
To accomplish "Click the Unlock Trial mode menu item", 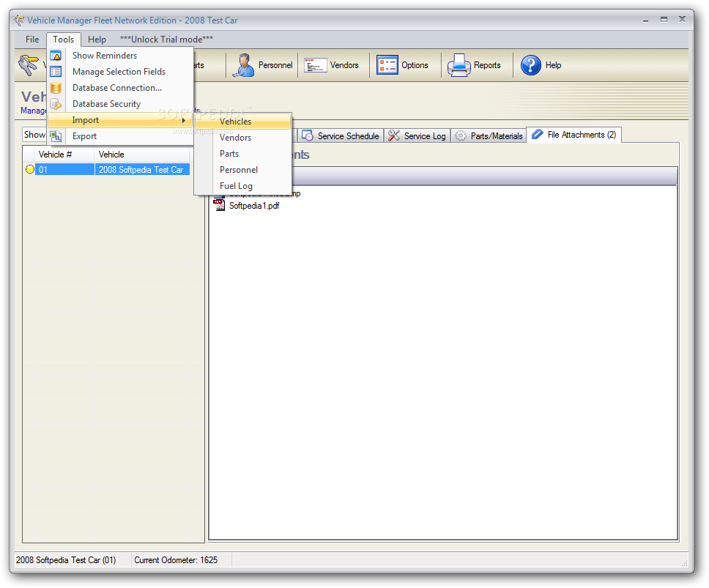I will click(166, 40).
